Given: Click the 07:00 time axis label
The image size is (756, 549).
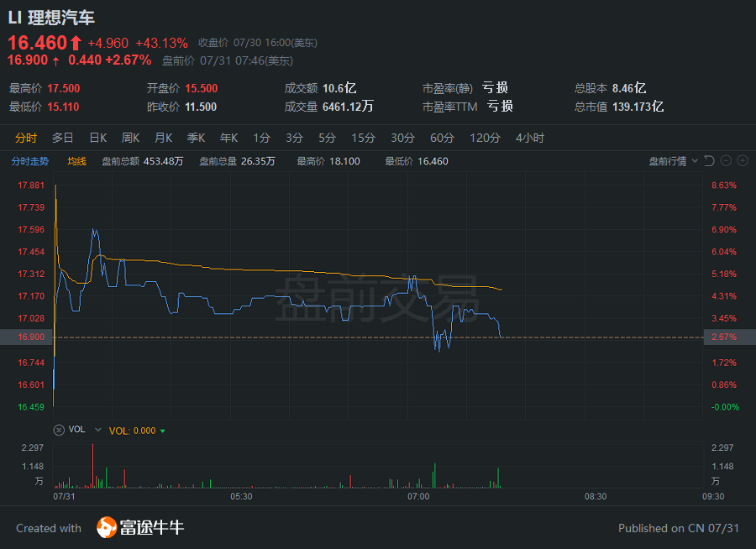Looking at the screenshot, I should pos(418,496).
